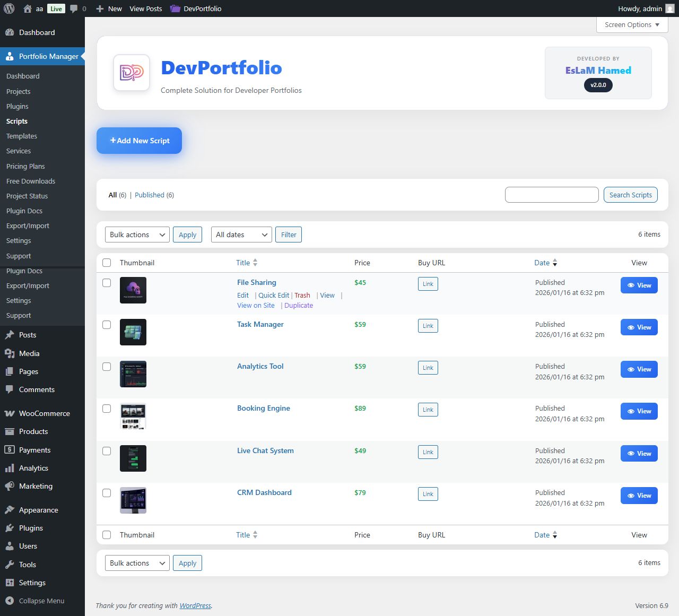
Task: Click the purple DevPortfolio folder icon
Action: [175, 8]
